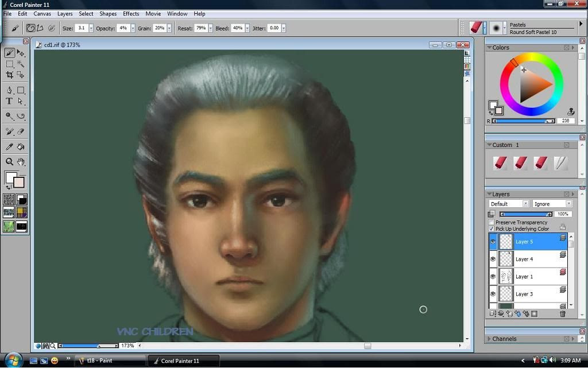Enable Preserve Transparency checkbox
Image resolution: width=588 pixels, height=368 pixels.
tap(492, 222)
